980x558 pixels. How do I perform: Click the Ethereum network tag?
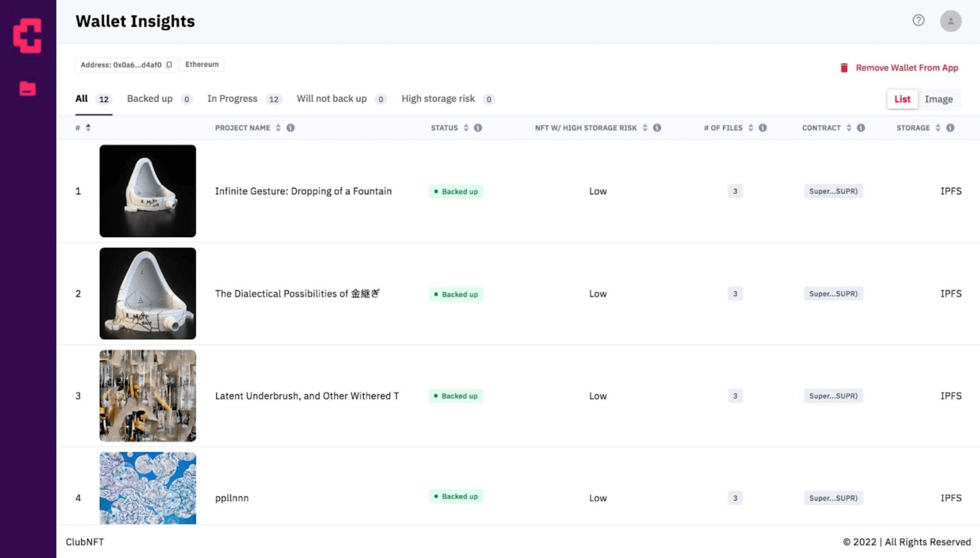[x=202, y=64]
